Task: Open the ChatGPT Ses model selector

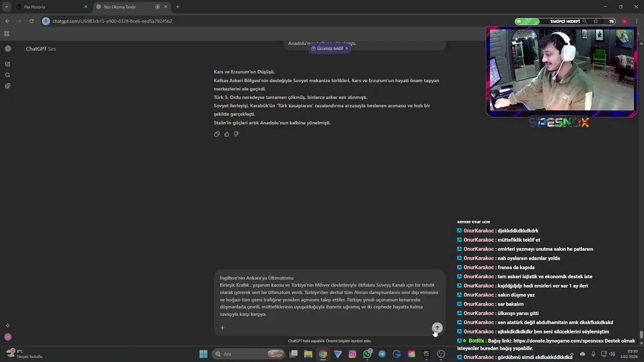Action: (x=41, y=49)
